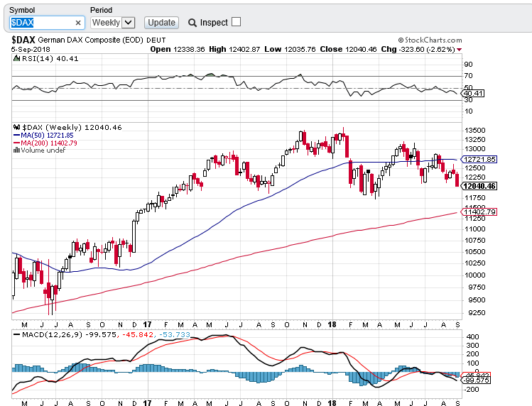Click the -99.575 MACD value tag
532x406 pixels.
pyautogui.click(x=476, y=380)
